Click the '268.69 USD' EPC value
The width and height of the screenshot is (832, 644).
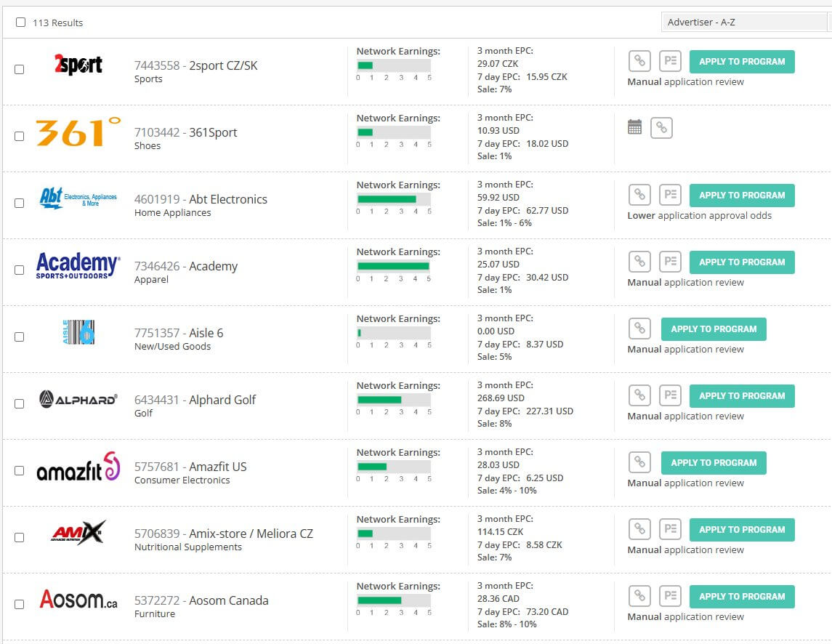[501, 398]
